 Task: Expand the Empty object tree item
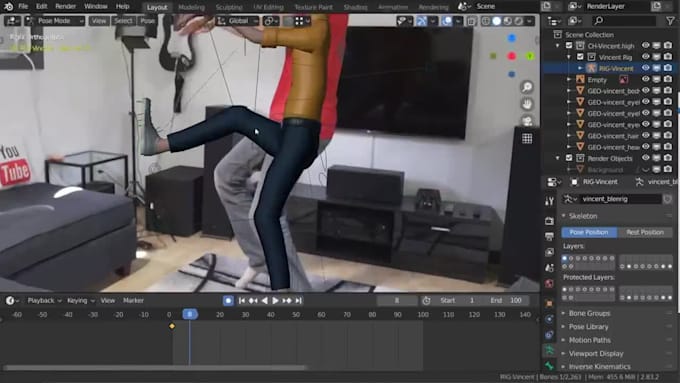pyautogui.click(x=569, y=79)
